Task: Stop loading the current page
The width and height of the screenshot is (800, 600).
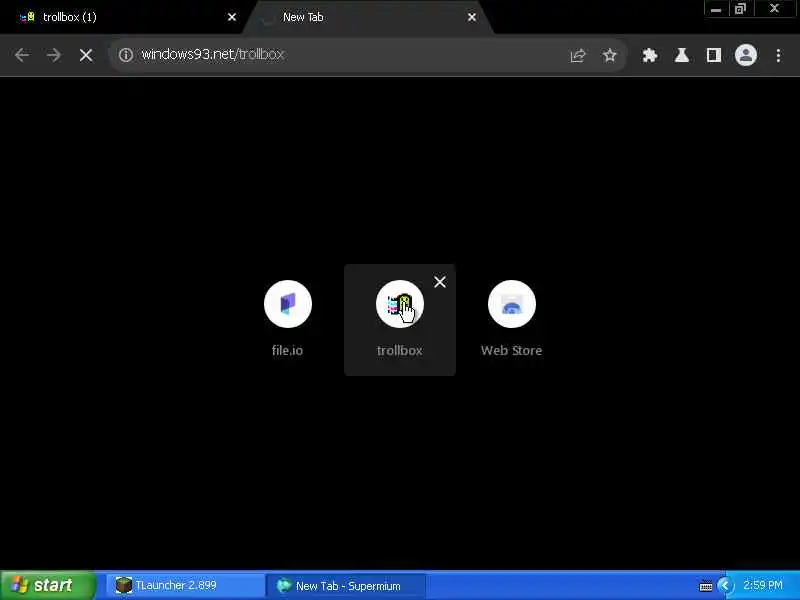Action: tap(86, 55)
